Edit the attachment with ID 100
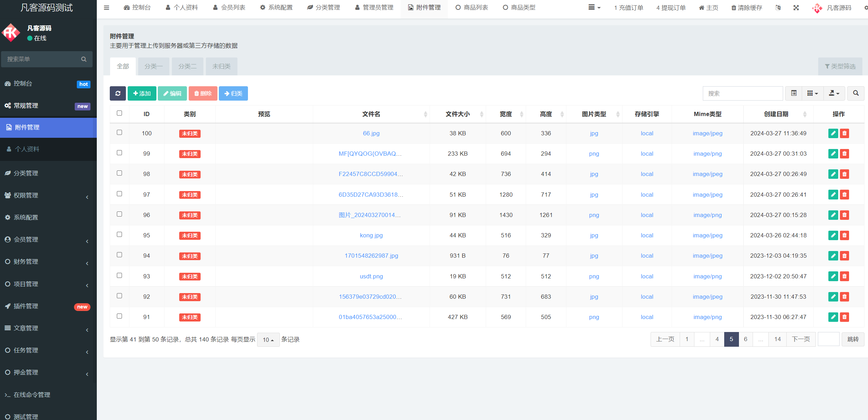The height and width of the screenshot is (420, 868). (x=833, y=133)
